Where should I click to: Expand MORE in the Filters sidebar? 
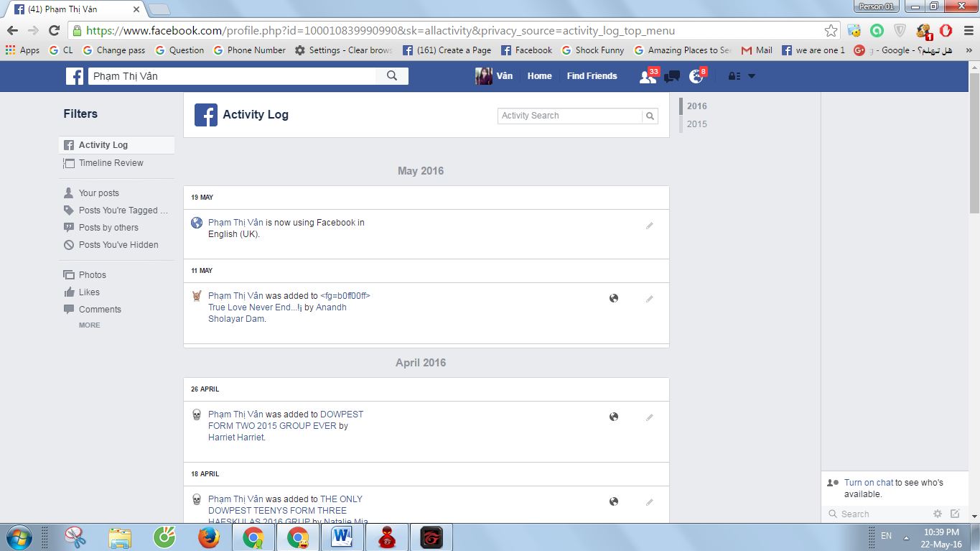pos(89,325)
